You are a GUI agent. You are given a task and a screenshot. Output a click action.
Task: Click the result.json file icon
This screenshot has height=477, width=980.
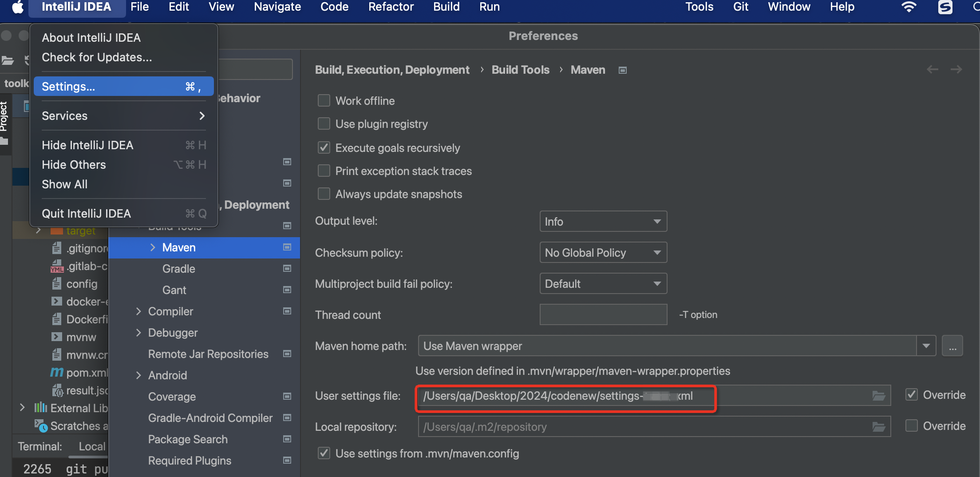pyautogui.click(x=57, y=390)
